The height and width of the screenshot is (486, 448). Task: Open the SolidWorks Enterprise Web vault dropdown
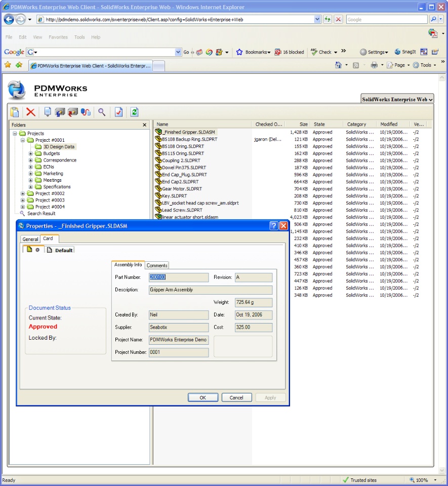click(x=397, y=99)
